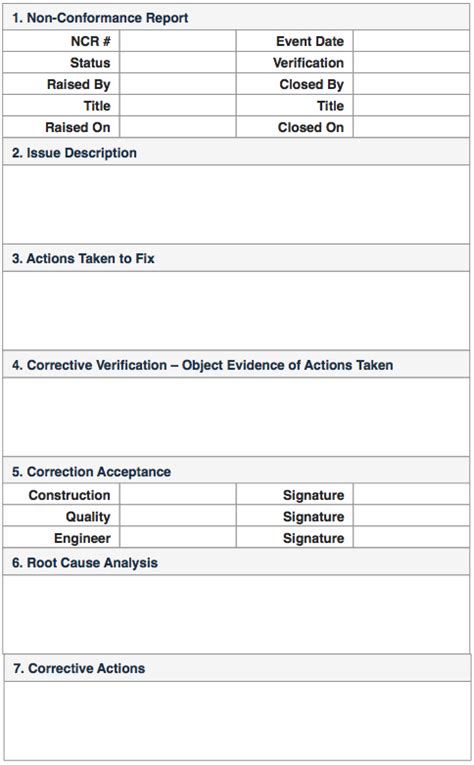Screen dimensions: 474x765
Task: Click the Closed By input cell
Action: (412, 84)
